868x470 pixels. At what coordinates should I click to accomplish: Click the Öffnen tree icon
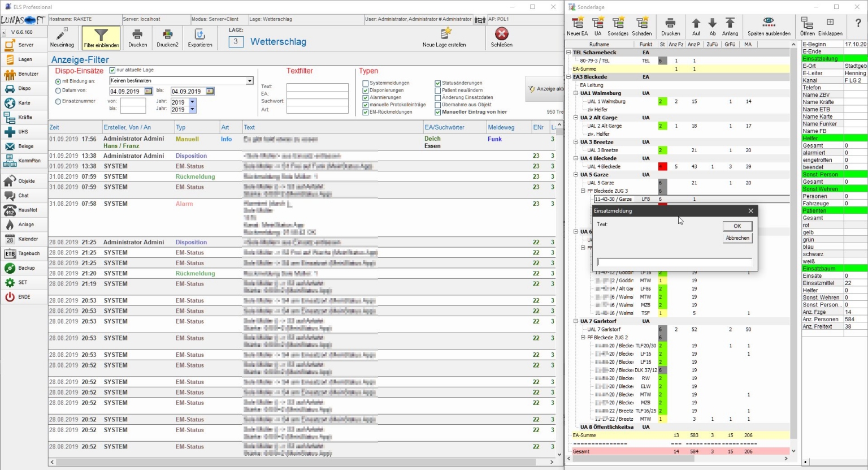807,23
